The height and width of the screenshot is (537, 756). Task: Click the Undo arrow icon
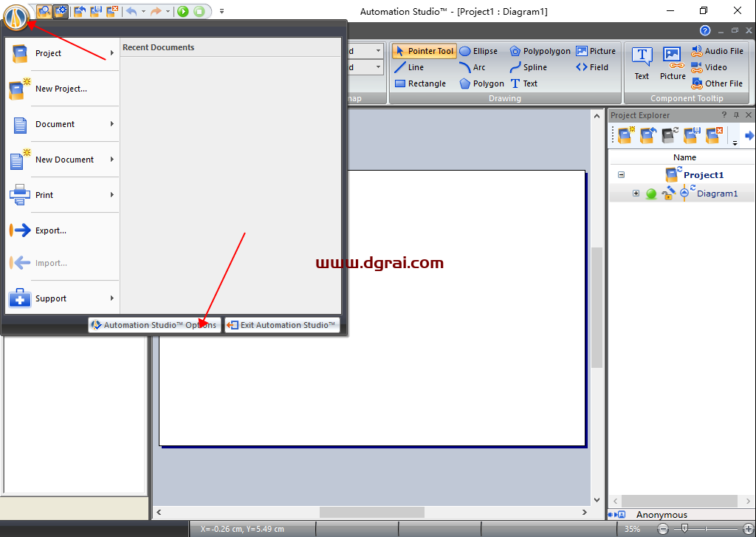pos(131,11)
